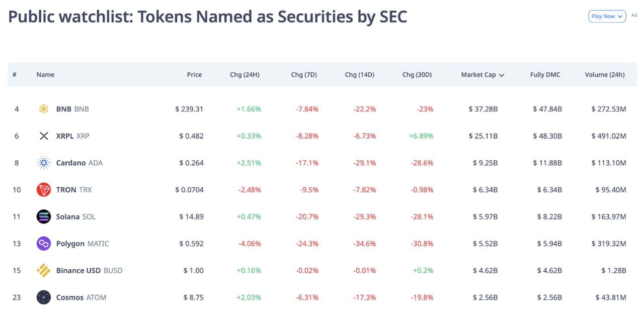Click the BNB coin logo icon
Viewport: 644px width, 319px height.
pos(44,109)
